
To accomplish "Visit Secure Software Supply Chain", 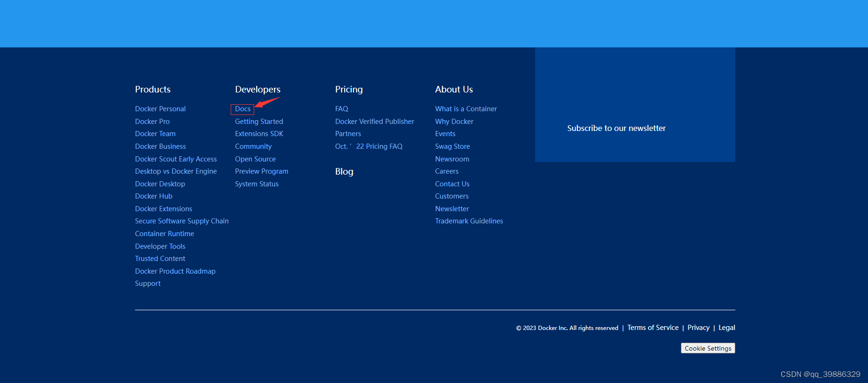I will tap(182, 221).
